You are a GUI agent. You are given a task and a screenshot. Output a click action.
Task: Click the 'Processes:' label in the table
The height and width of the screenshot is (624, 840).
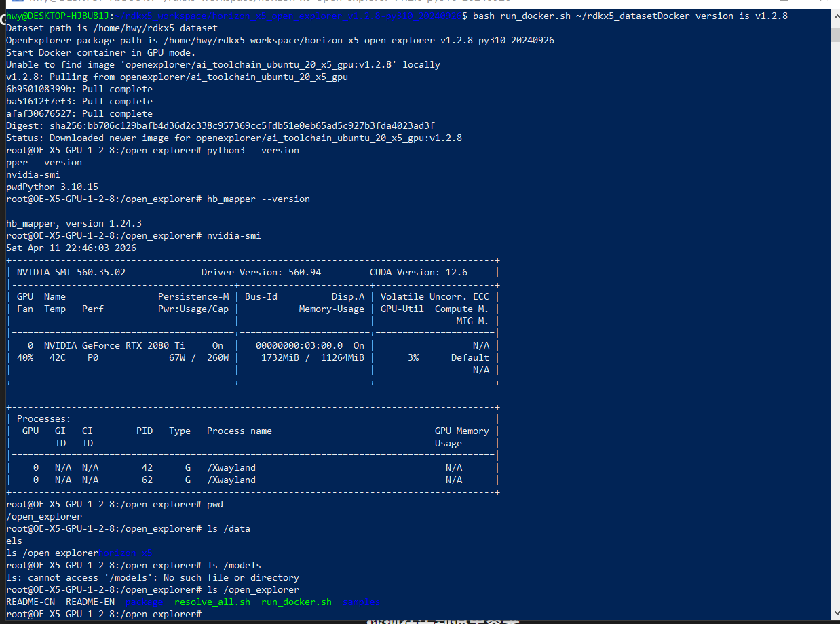point(44,418)
